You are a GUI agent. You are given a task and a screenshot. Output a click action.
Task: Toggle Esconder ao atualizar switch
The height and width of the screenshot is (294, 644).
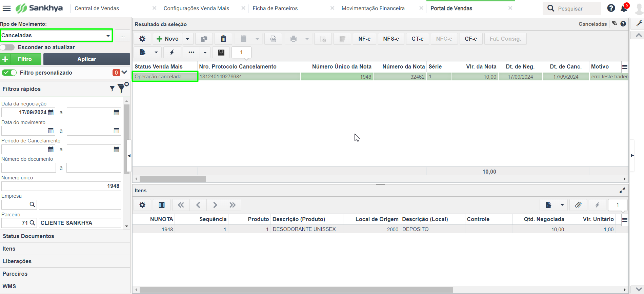click(7, 47)
